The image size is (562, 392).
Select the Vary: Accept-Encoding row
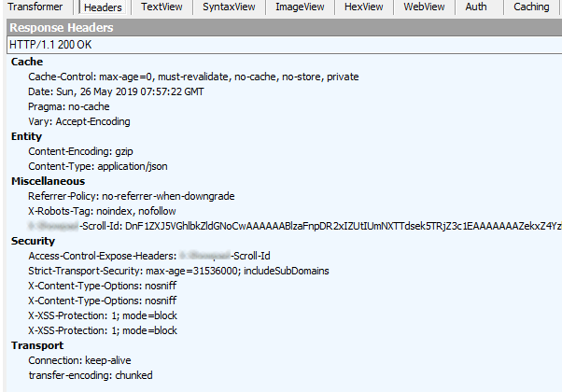click(79, 121)
